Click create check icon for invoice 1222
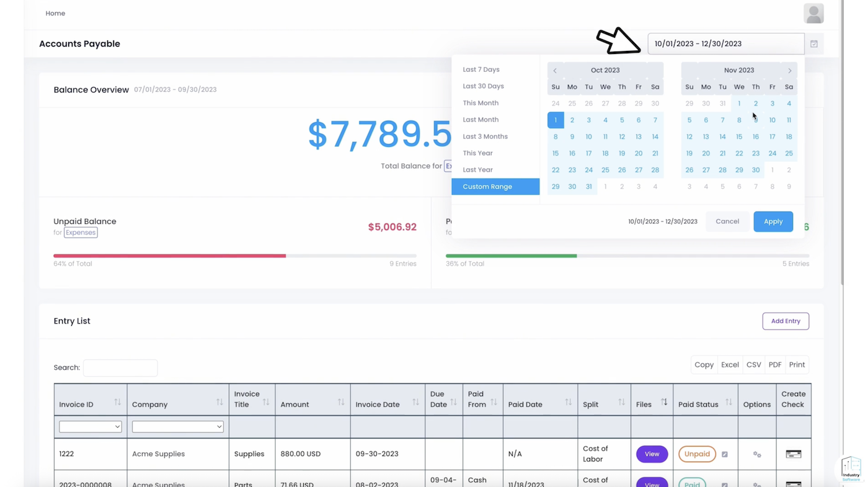 pos(793,454)
